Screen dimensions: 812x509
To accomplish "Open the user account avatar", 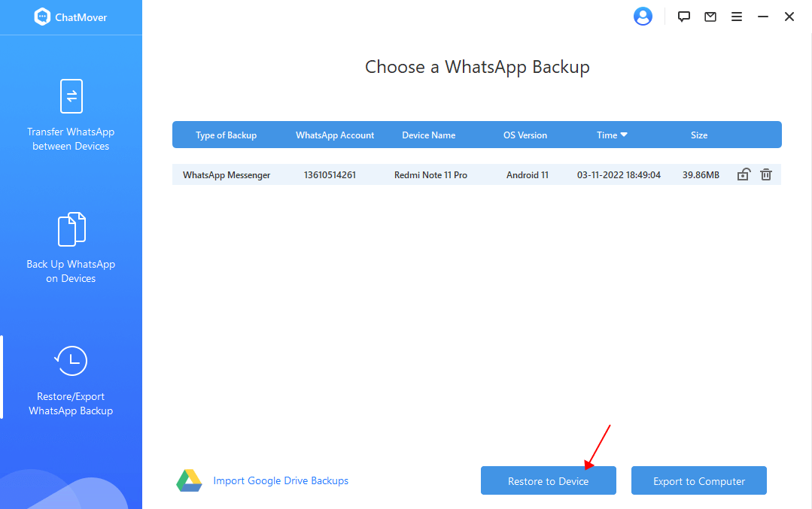I will 643,16.
